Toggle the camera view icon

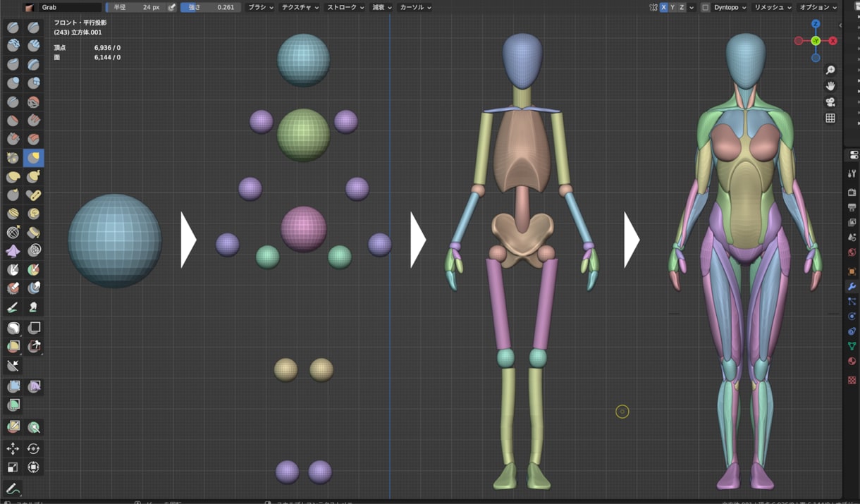(830, 102)
